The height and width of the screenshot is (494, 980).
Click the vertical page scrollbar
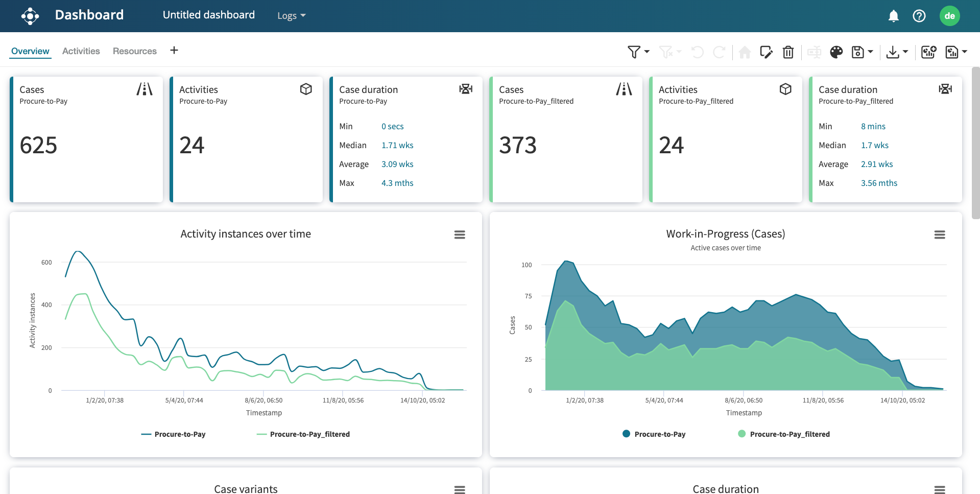(975, 143)
